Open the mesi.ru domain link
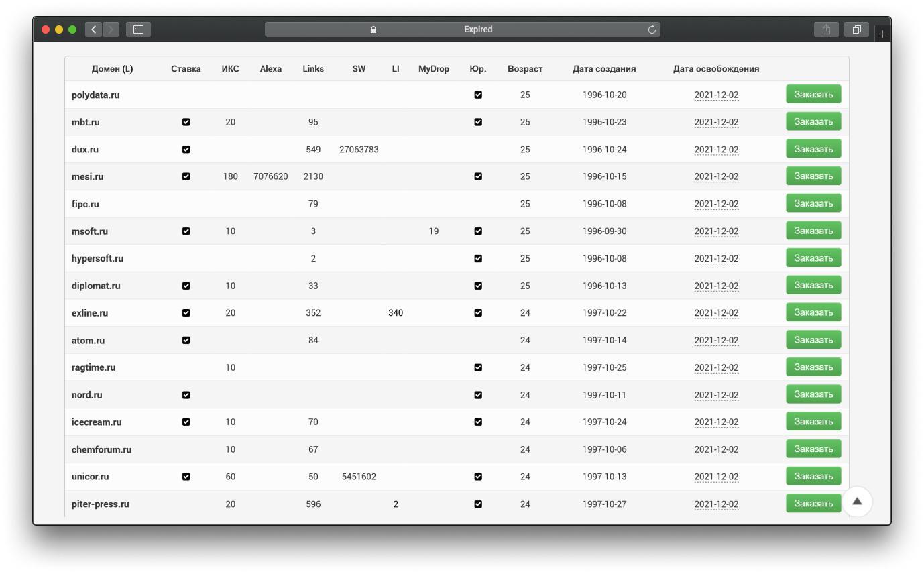 (87, 177)
